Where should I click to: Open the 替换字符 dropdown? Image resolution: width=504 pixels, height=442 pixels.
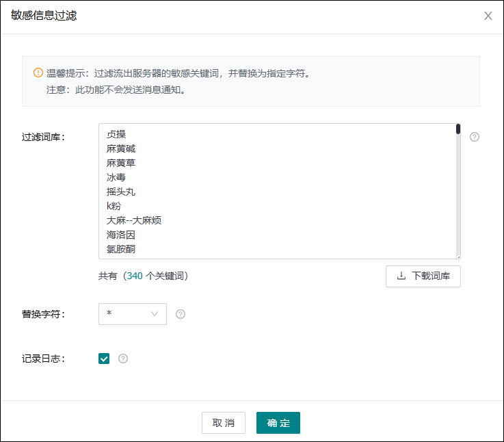[133, 314]
